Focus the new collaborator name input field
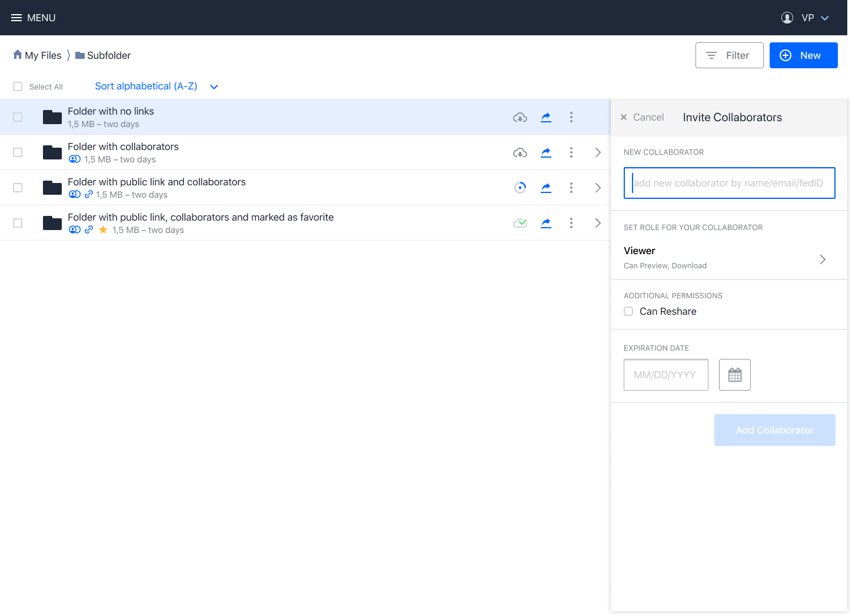852x616 pixels. point(730,183)
